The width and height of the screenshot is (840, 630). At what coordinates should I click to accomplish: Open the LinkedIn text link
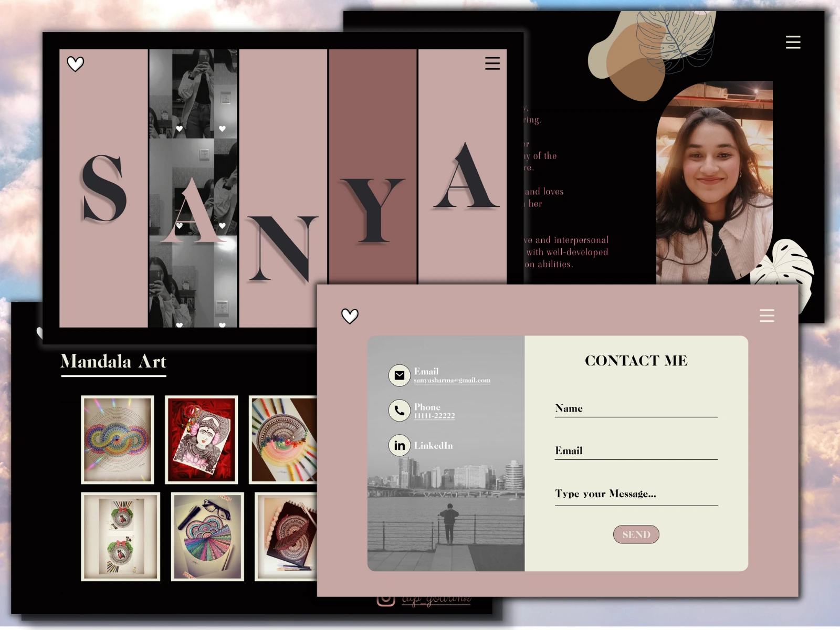[x=433, y=445]
